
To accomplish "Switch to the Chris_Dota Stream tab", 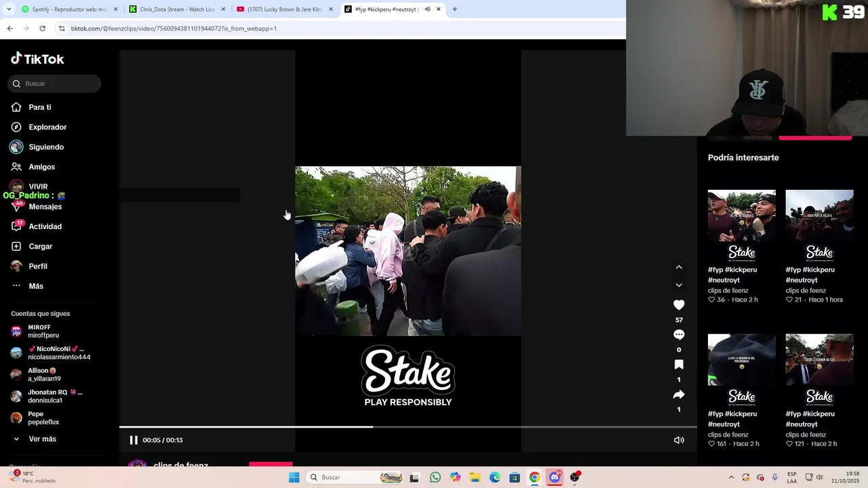I will click(176, 9).
